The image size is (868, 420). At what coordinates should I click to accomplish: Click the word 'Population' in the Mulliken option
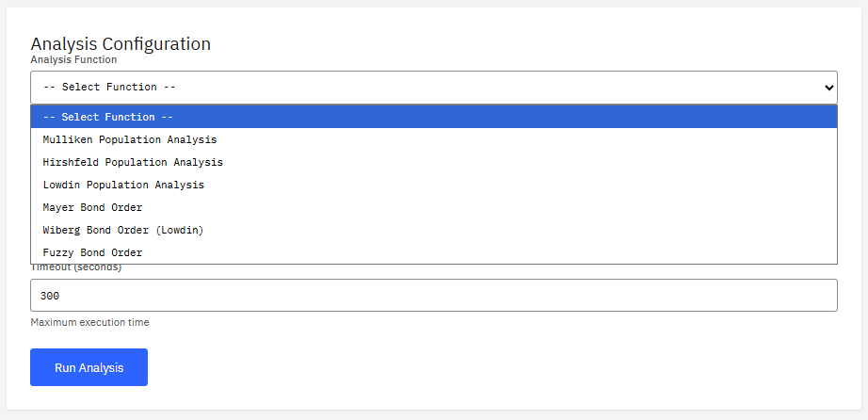pyautogui.click(x=130, y=139)
